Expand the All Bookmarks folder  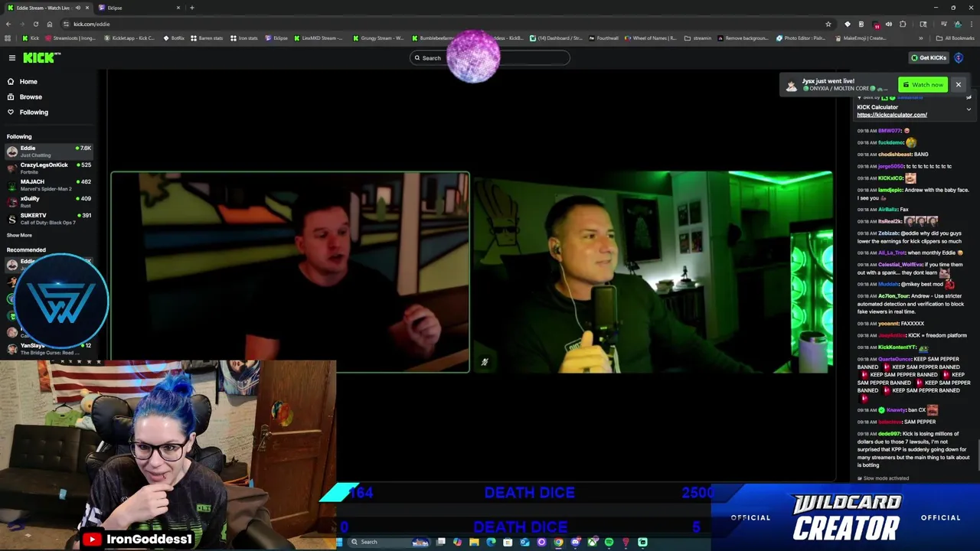pos(955,38)
